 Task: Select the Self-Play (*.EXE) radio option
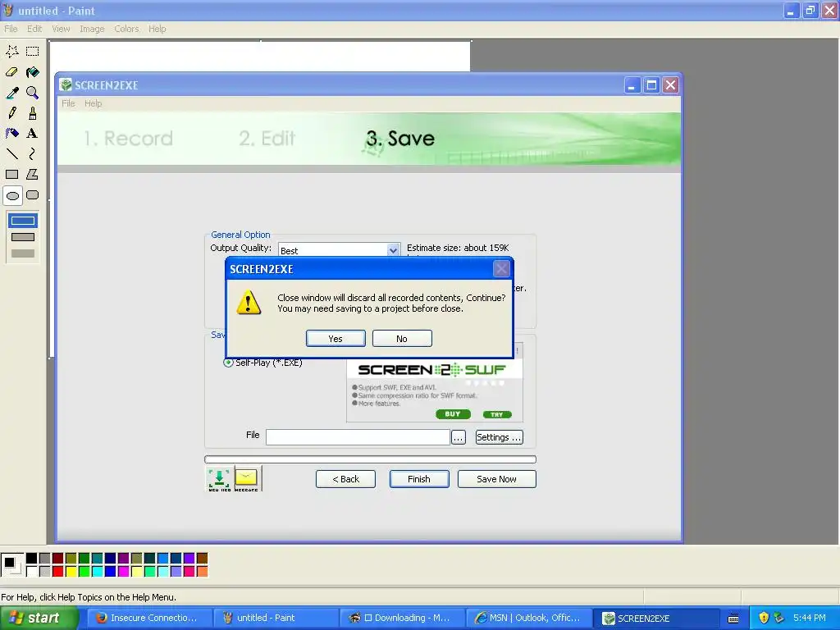[x=228, y=363]
